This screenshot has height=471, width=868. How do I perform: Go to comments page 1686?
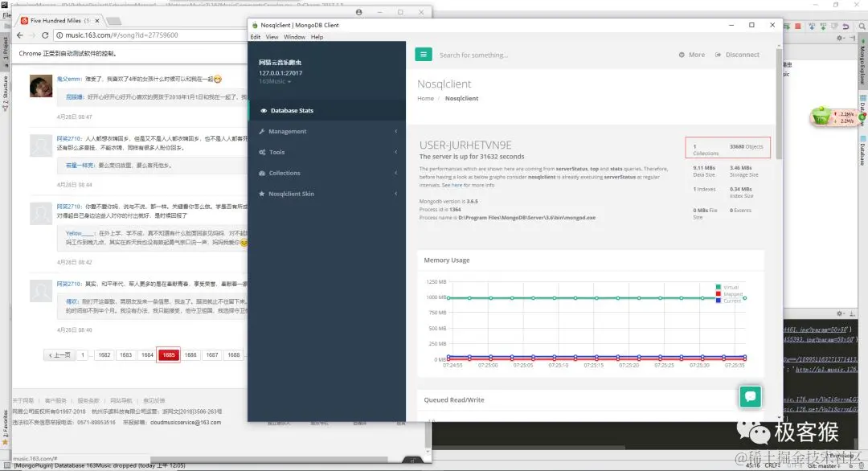click(190, 354)
